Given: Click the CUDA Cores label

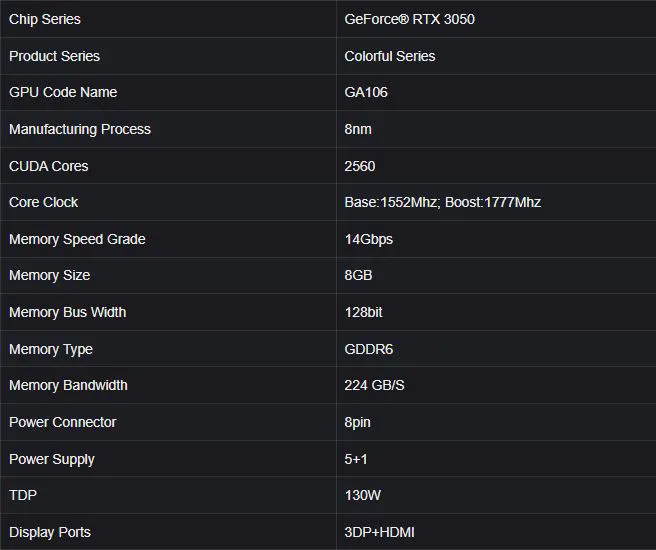Looking at the screenshot, I should click(x=48, y=166).
